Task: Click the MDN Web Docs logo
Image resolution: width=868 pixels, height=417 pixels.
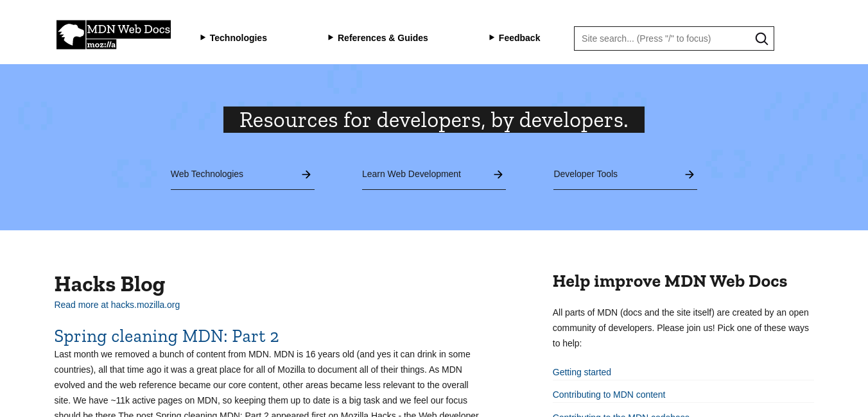Action: click(x=114, y=35)
